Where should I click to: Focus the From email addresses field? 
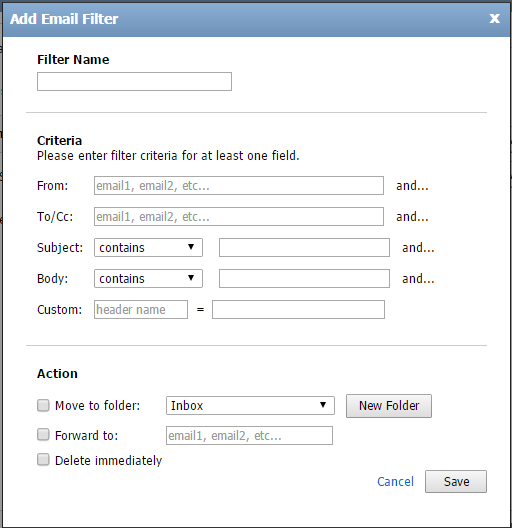pos(239,186)
